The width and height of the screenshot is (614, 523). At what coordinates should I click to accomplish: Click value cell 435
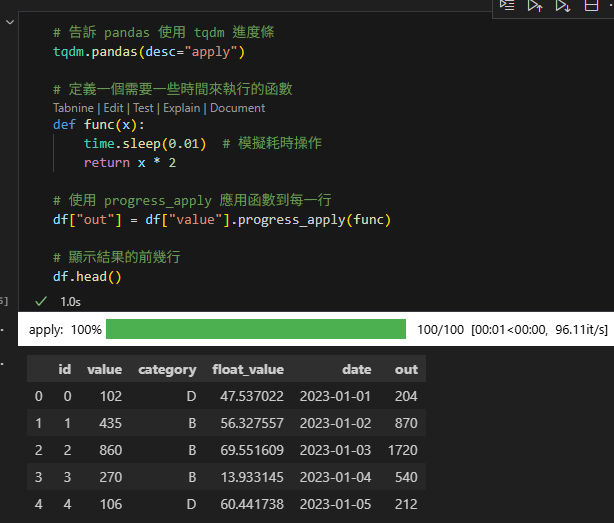[x=110, y=423]
